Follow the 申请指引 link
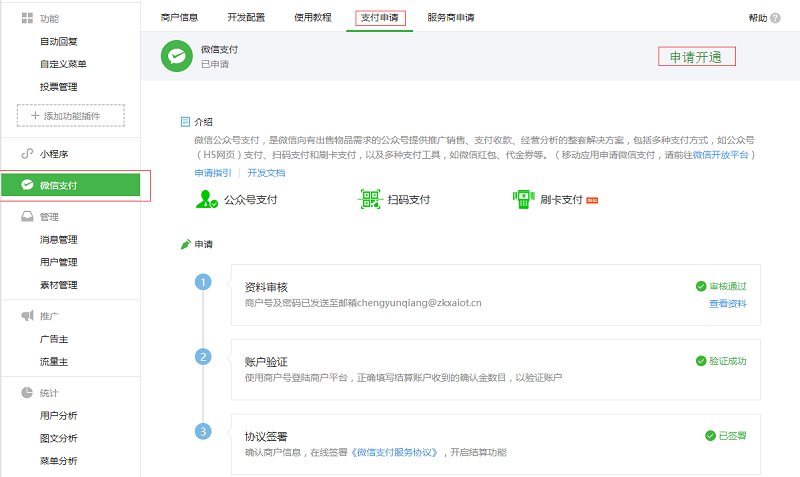Screen dimensions: 800x477 tap(213, 173)
